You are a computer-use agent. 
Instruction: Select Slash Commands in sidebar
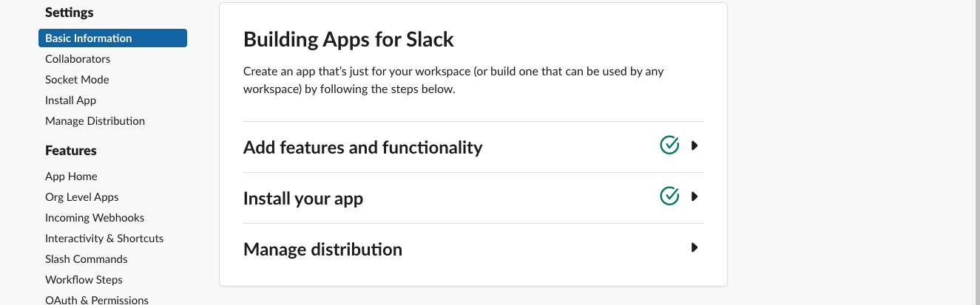pyautogui.click(x=87, y=259)
